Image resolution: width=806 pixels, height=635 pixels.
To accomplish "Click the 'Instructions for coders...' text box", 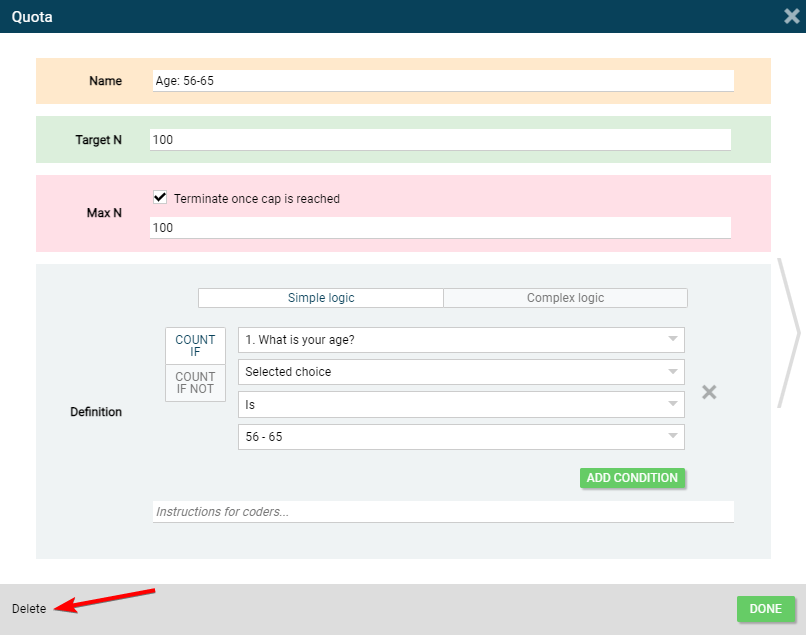I will tap(442, 512).
